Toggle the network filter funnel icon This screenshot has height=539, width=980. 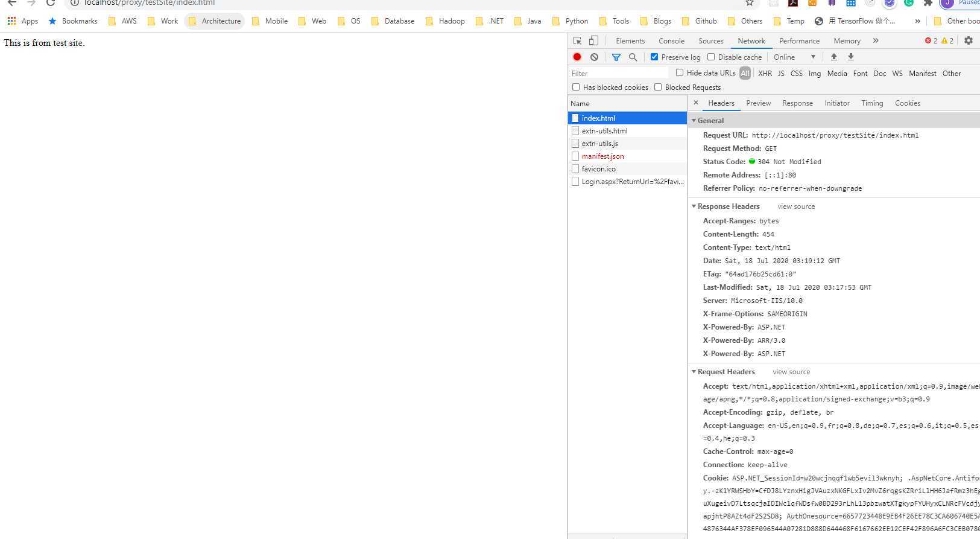click(616, 57)
